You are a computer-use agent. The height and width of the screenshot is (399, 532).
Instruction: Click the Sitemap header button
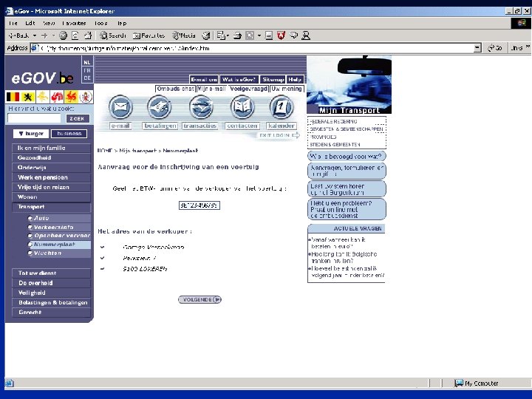point(273,79)
